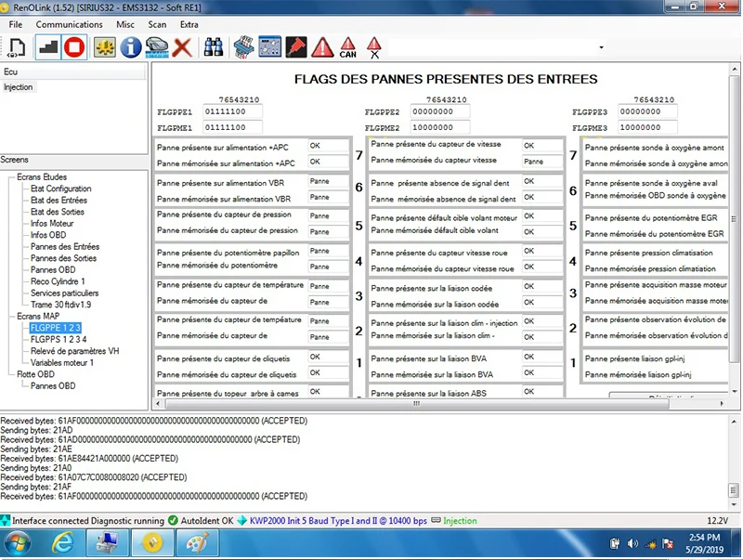This screenshot has width=743, height=560.
Task: Click the red X toolbar icon
Action: [x=182, y=47]
